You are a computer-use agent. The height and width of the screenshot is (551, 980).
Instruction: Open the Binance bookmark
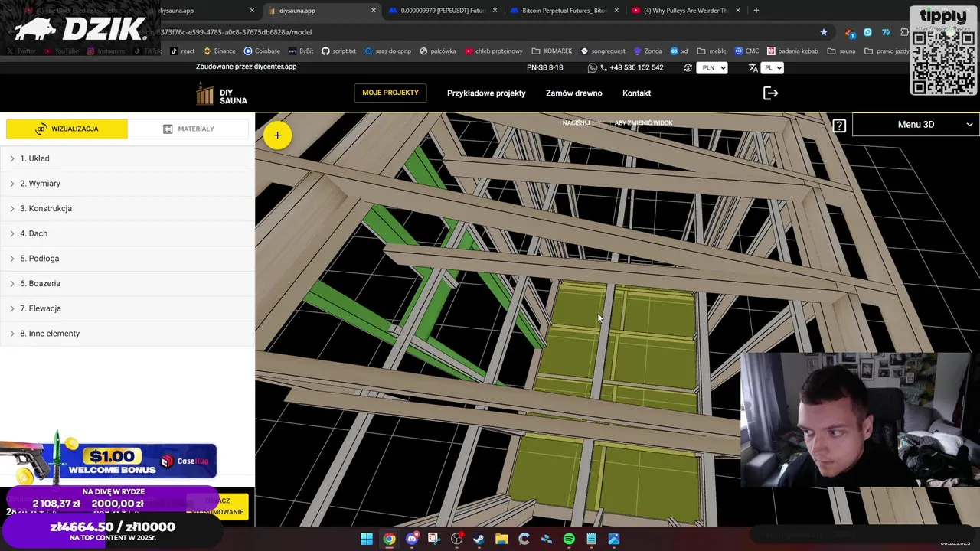[x=219, y=51]
